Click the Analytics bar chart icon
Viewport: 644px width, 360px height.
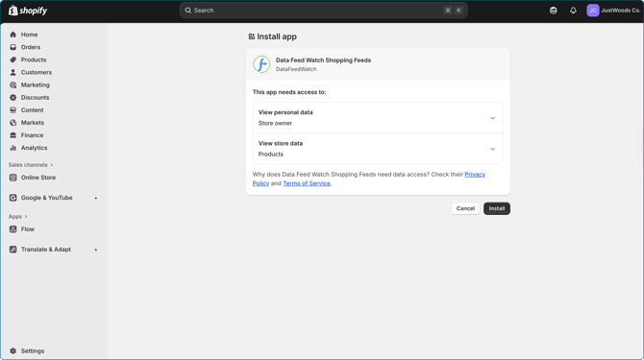click(x=13, y=148)
